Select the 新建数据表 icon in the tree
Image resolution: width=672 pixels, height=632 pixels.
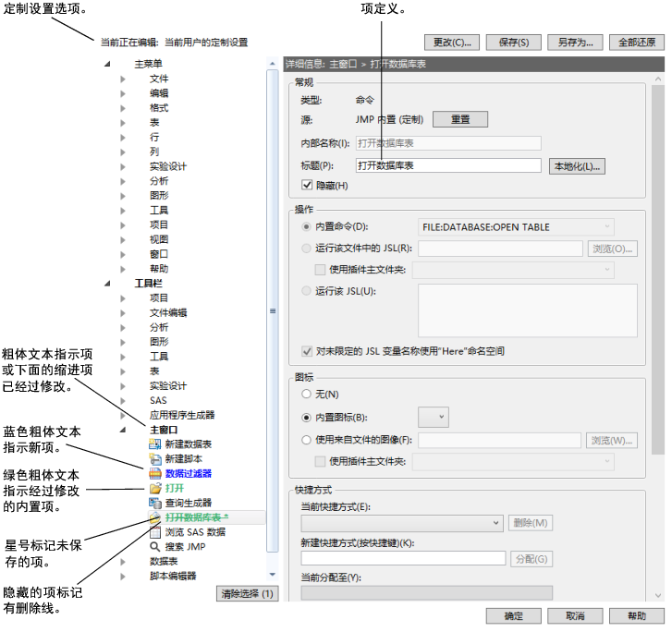(x=154, y=444)
